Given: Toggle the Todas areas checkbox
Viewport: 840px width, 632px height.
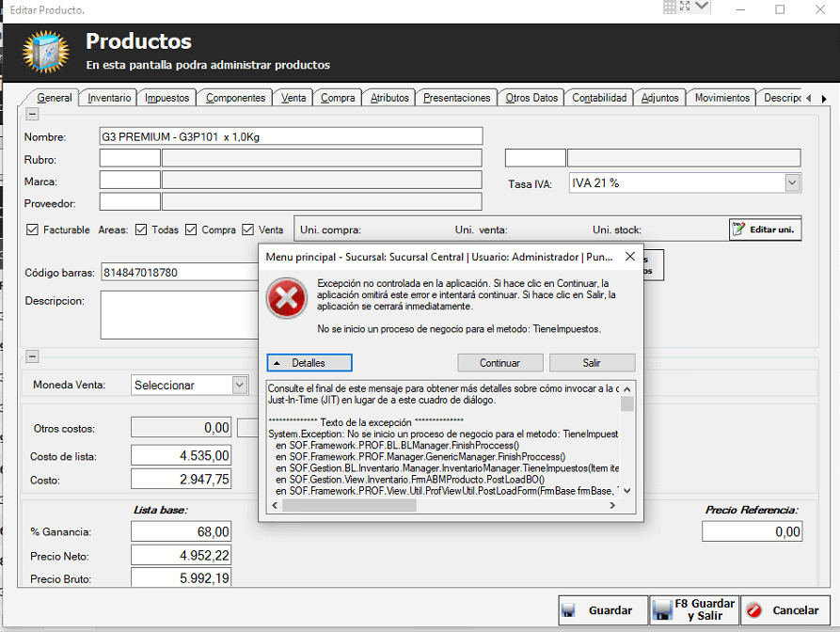Looking at the screenshot, I should click(x=141, y=229).
